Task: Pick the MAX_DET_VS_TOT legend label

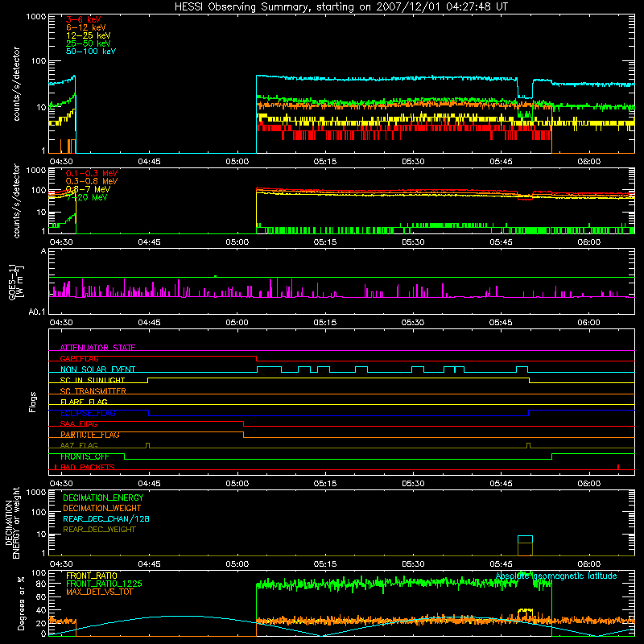Action: coord(99,592)
